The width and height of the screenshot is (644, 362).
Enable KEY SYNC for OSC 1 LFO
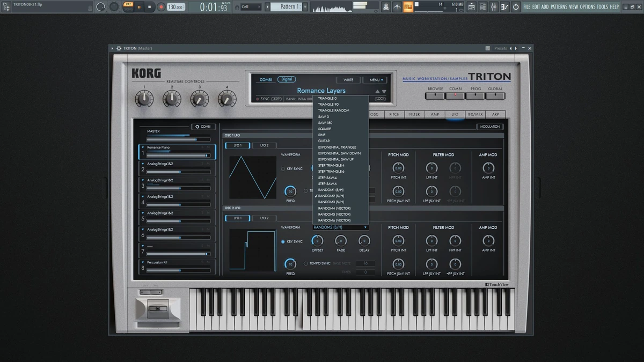coord(283,169)
